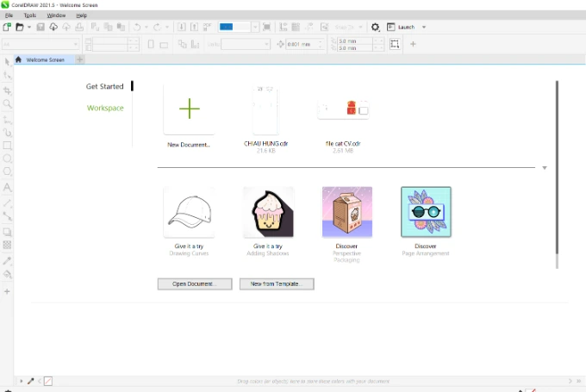
Task: Open the Help menu
Action: 82,16
